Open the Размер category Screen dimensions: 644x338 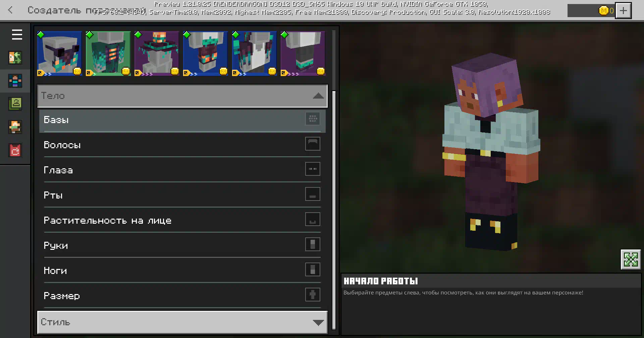[x=182, y=296]
